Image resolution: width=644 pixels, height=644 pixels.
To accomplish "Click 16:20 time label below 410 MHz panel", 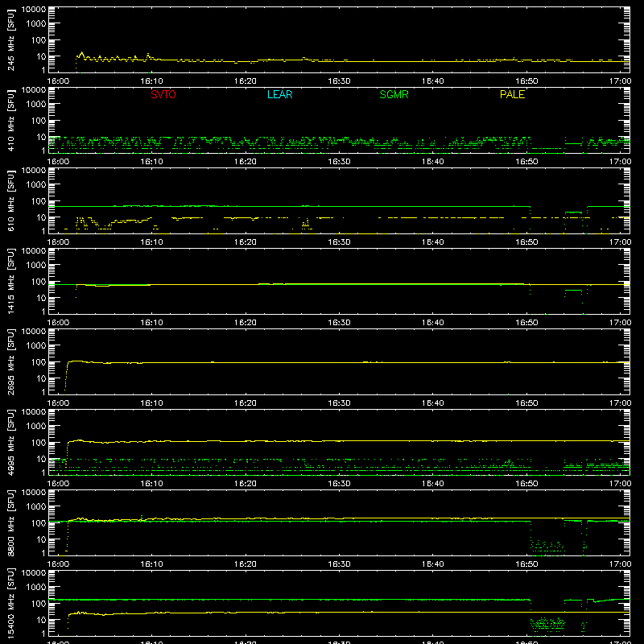I will click(246, 162).
